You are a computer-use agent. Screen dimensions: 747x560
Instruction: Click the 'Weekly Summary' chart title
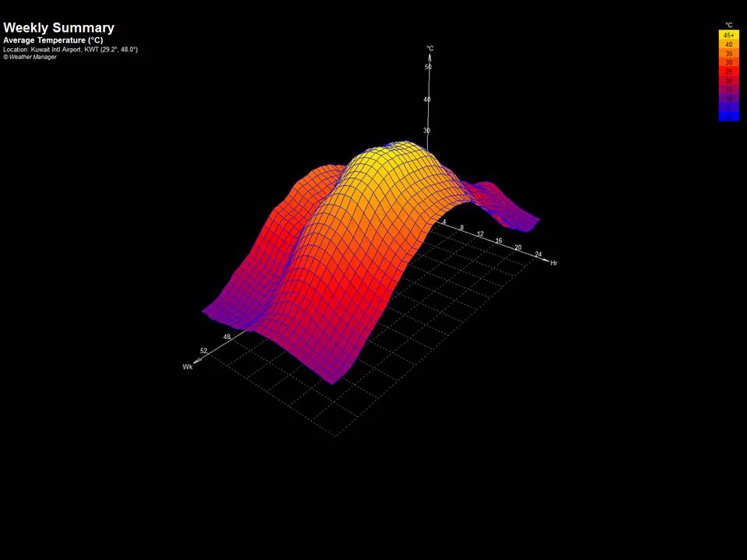(58, 28)
